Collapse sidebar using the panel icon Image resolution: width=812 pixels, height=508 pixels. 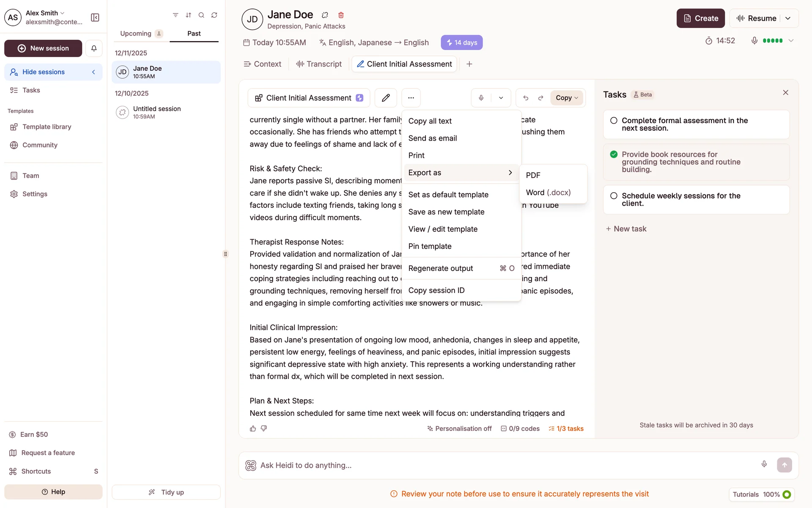pyautogui.click(x=95, y=17)
